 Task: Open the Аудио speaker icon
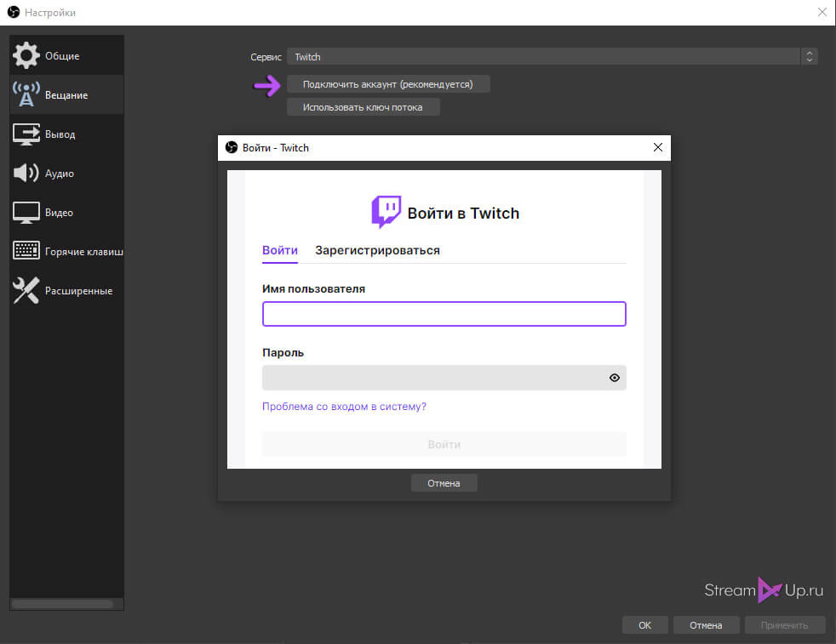pyautogui.click(x=26, y=173)
